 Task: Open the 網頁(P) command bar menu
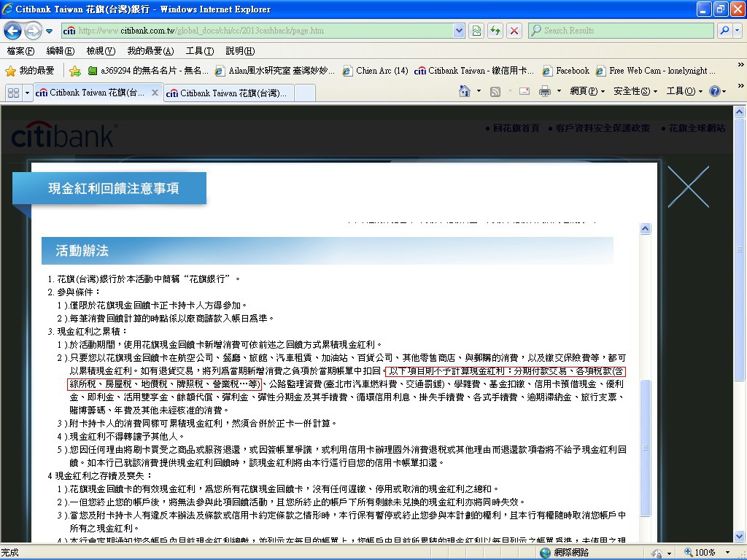pos(587,91)
